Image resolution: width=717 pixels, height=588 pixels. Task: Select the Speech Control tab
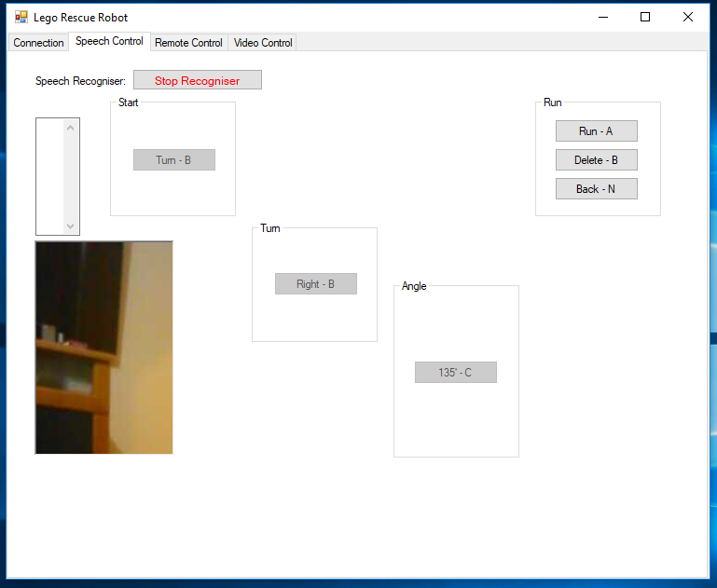pyautogui.click(x=109, y=41)
